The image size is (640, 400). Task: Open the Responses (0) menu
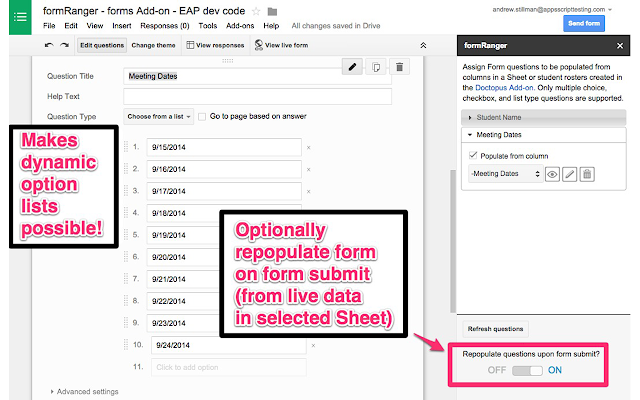164,26
